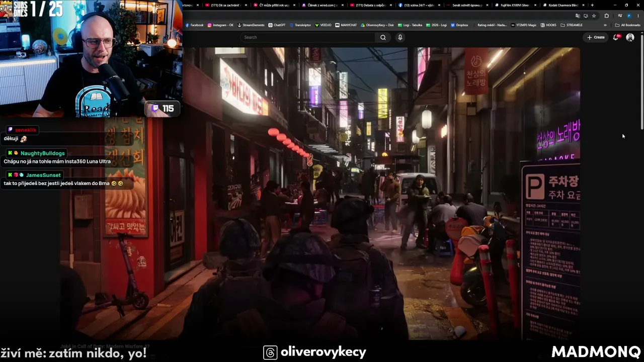Open the '2026 - Logi' bookmark
Image resolution: width=644 pixels, height=362 pixels.
(436, 25)
